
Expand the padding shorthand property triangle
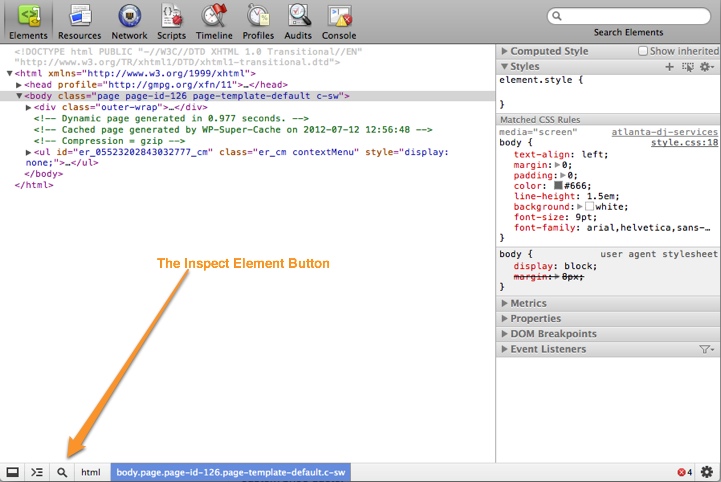click(563, 175)
